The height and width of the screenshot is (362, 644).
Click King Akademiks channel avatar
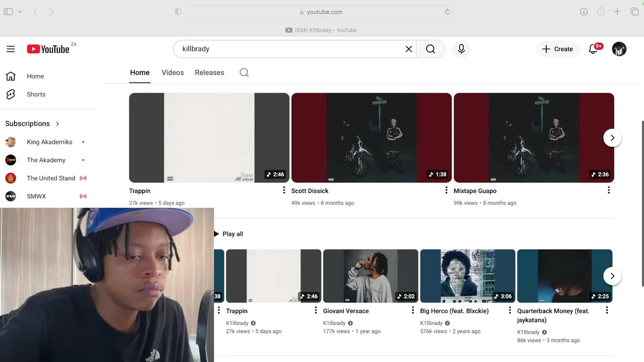tap(11, 142)
